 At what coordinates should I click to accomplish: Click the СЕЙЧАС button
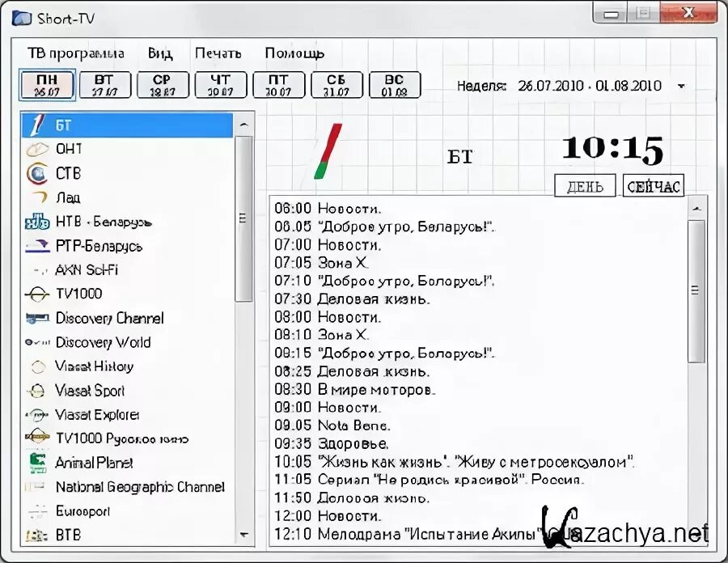[x=654, y=186]
